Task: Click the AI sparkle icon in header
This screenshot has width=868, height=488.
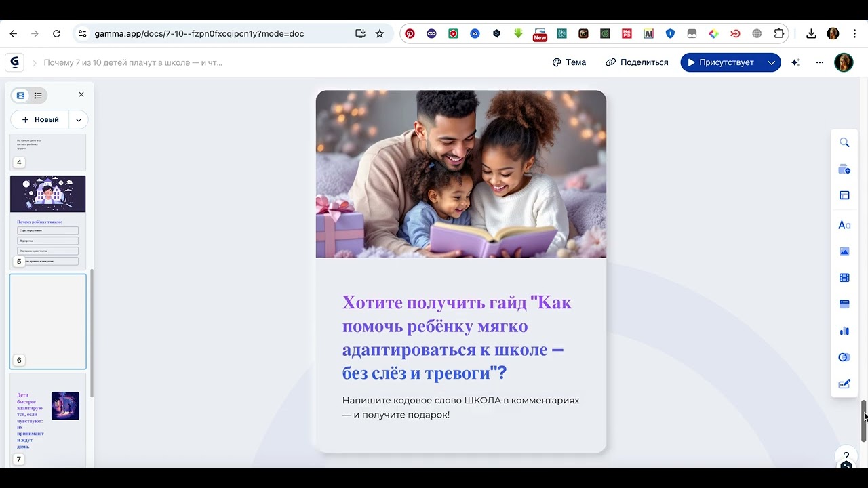Action: [x=795, y=62]
